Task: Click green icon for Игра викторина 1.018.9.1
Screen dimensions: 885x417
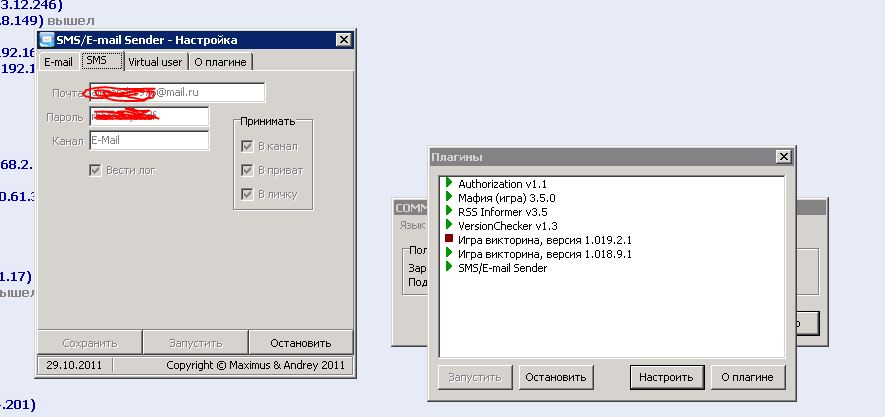Action: pos(447,254)
